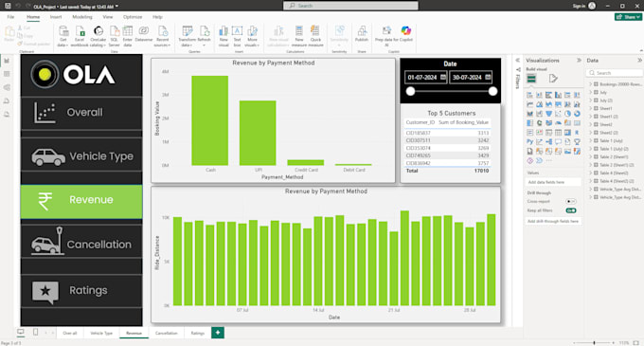The width and height of the screenshot is (644, 346).
Task: Click the Dataverse icon
Action: pyautogui.click(x=144, y=31)
